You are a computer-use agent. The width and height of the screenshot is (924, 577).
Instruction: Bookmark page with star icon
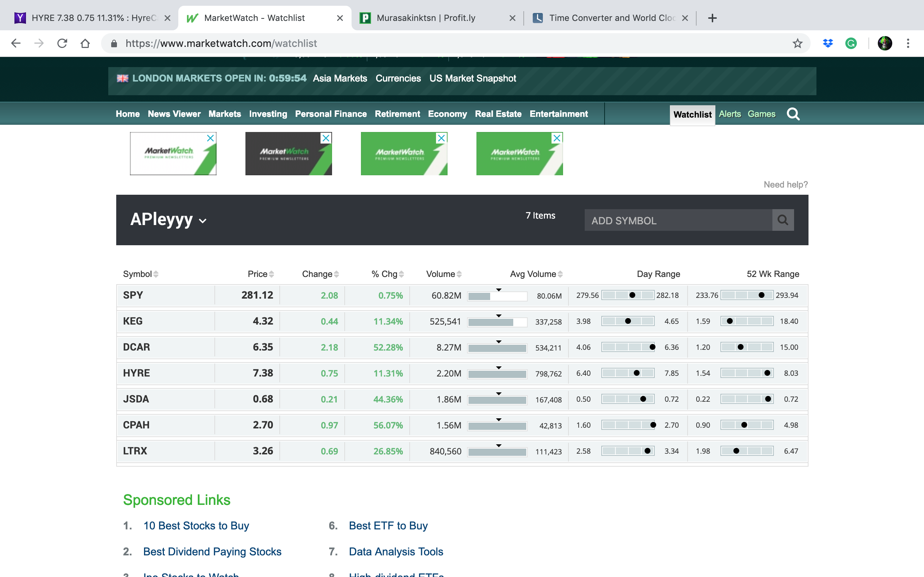(797, 44)
